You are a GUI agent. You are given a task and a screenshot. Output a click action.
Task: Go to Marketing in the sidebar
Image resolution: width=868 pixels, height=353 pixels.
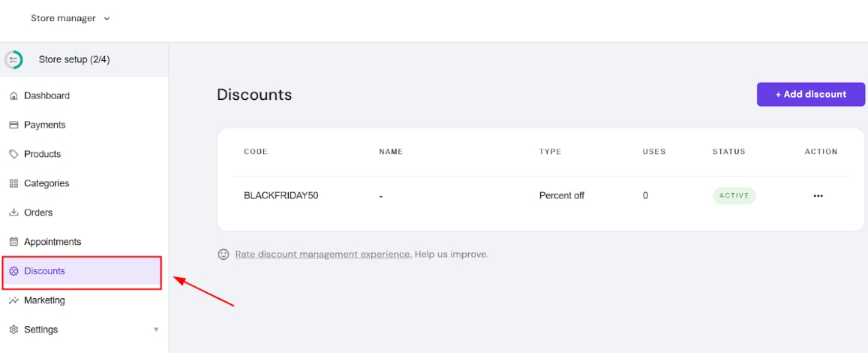(x=44, y=300)
